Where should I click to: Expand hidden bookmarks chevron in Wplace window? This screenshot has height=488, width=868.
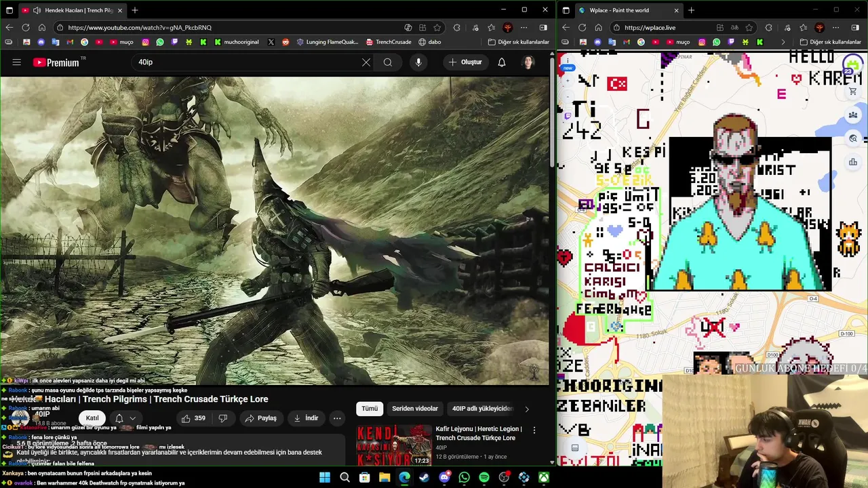tap(783, 42)
